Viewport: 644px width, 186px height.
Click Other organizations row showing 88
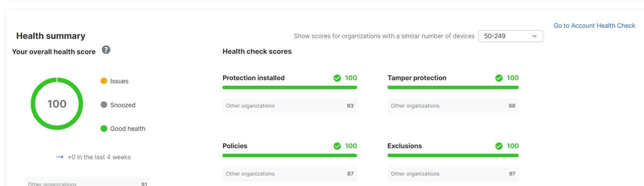point(453,106)
